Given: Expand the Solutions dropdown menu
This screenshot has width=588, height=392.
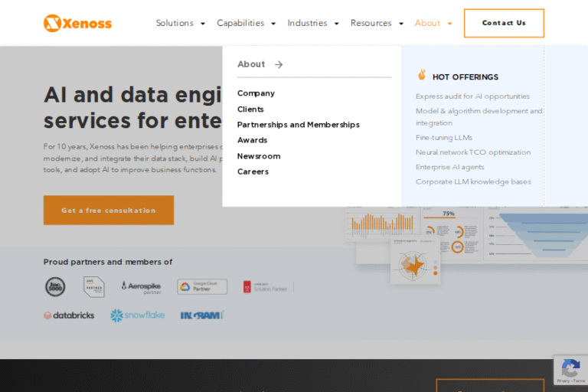Looking at the screenshot, I should (x=181, y=23).
